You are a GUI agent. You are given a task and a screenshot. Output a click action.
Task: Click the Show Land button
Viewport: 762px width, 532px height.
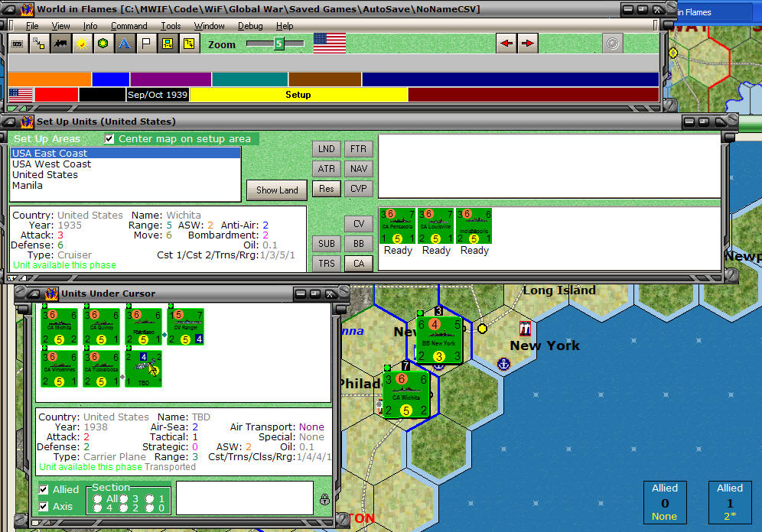(x=276, y=190)
